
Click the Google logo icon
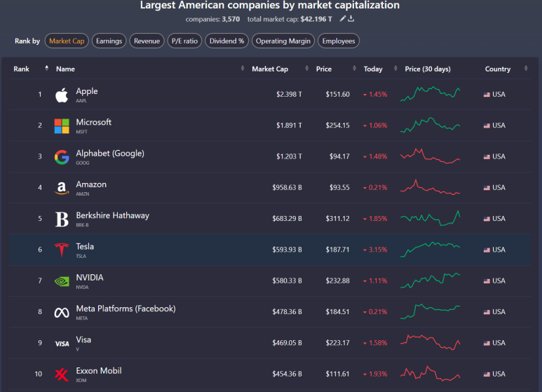62,157
